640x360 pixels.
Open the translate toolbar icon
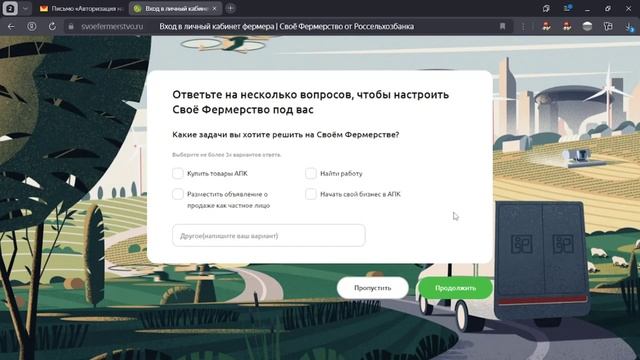click(608, 27)
